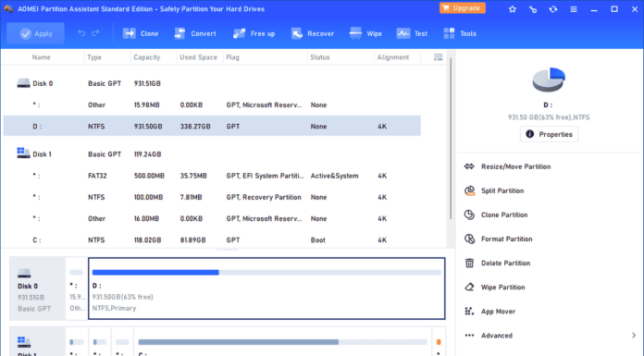This screenshot has width=644, height=356.
Task: Sort by the Type column header
Action: 94,57
